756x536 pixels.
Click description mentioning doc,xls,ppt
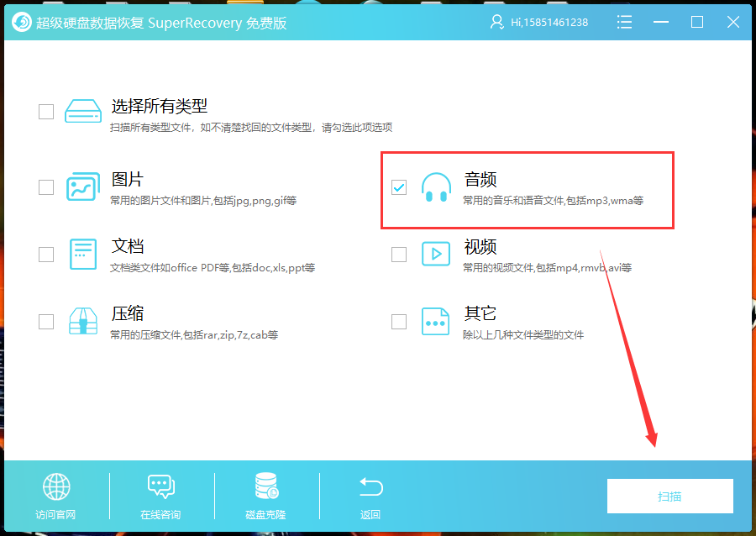[x=213, y=267]
